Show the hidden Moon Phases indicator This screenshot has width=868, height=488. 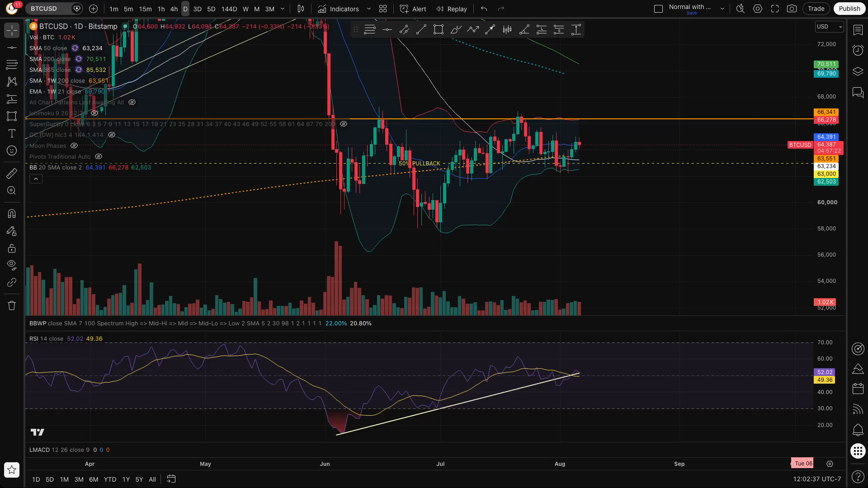[74, 145]
